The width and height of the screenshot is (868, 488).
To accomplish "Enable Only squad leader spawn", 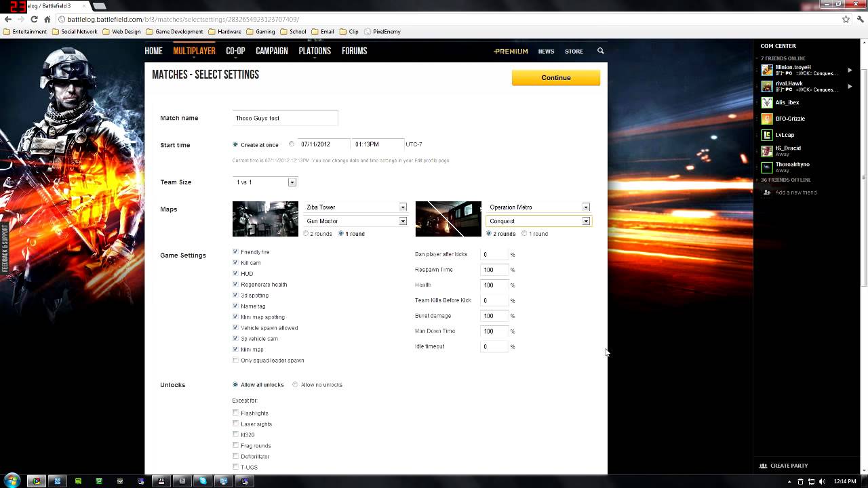I will [235, 360].
